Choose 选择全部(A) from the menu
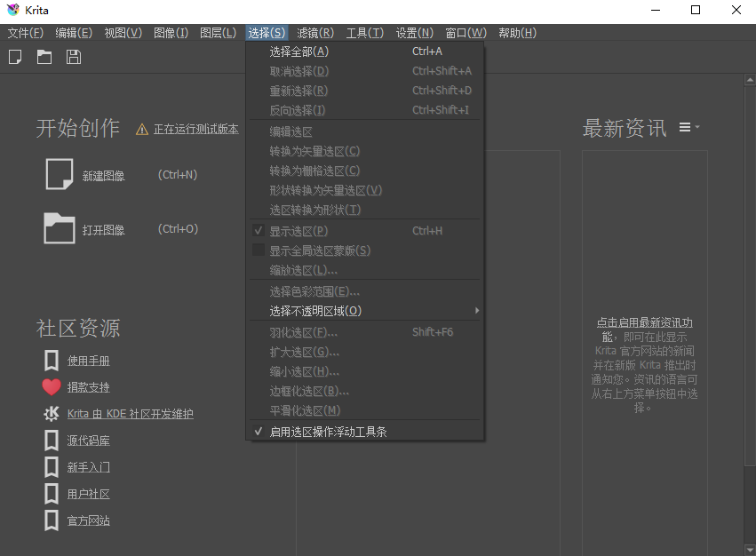756x556 pixels. click(x=365, y=52)
